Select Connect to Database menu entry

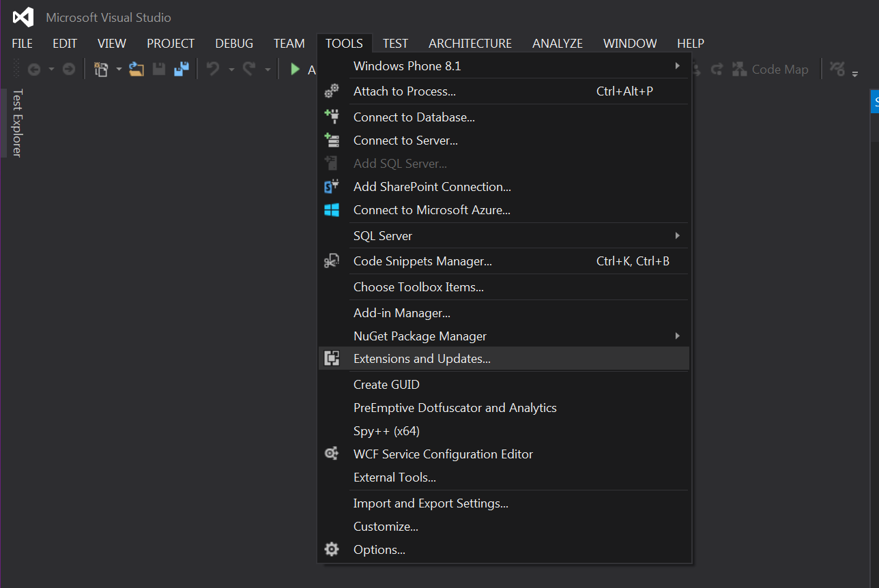[504, 117]
